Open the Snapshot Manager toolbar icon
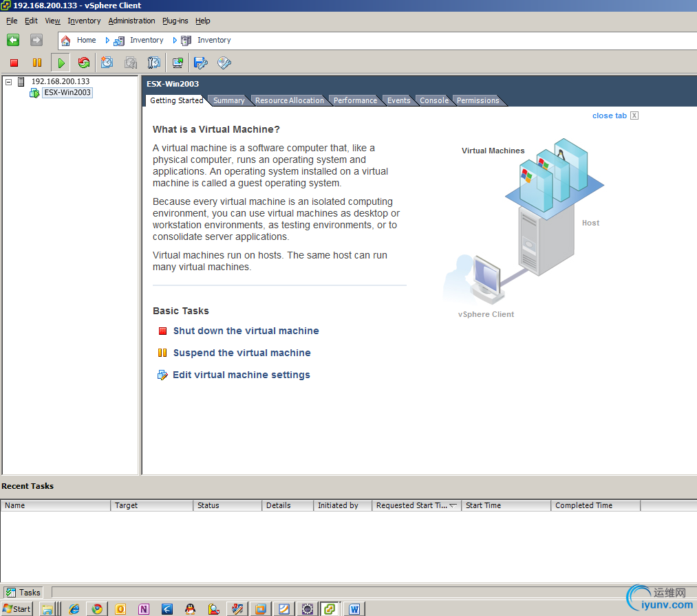The height and width of the screenshot is (616, 697). (x=154, y=63)
